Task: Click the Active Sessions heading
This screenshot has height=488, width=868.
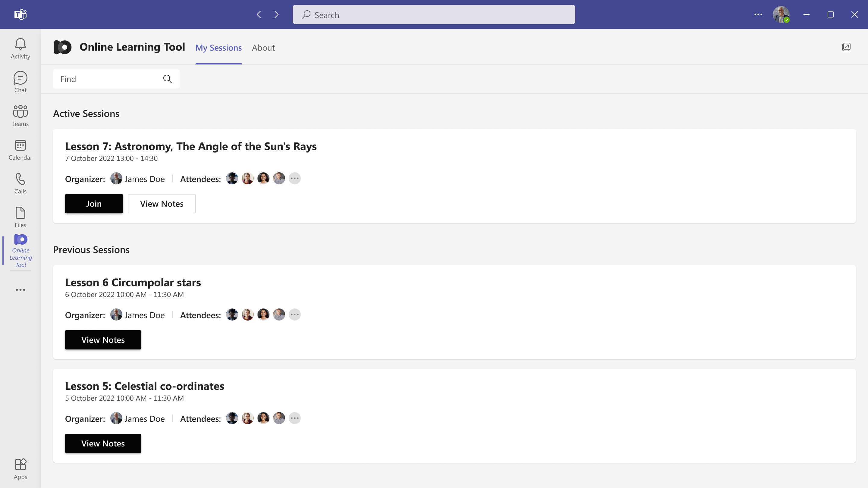Action: (x=86, y=114)
